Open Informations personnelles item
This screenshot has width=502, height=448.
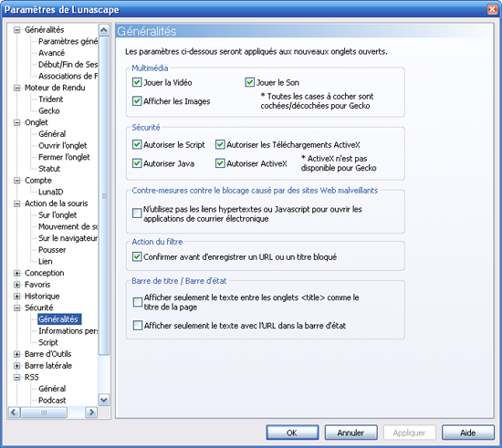tap(68, 330)
